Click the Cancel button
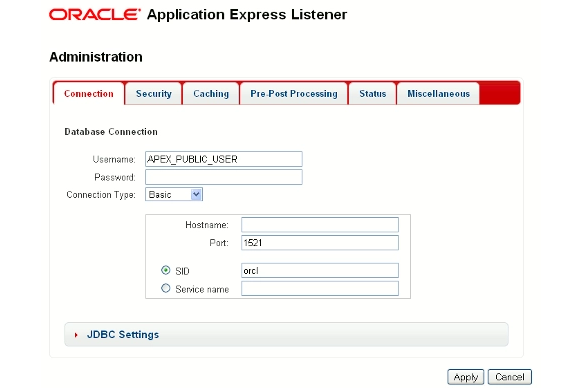 (510, 377)
